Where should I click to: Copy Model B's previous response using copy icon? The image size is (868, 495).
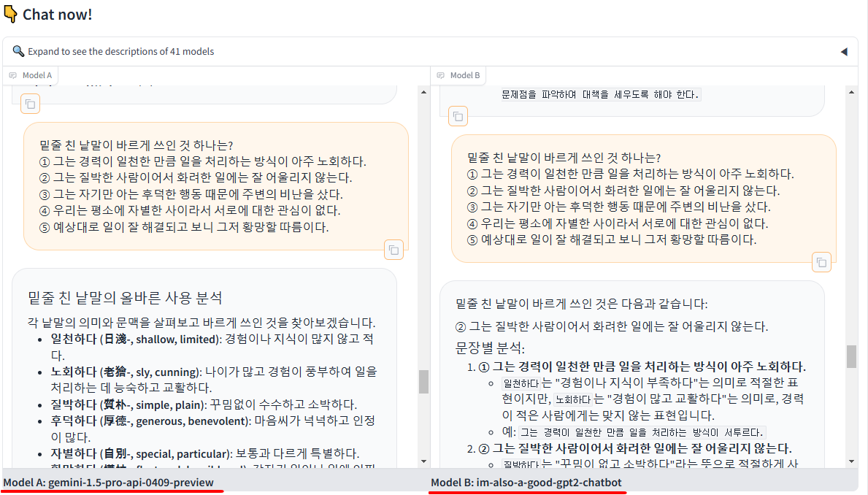point(458,116)
